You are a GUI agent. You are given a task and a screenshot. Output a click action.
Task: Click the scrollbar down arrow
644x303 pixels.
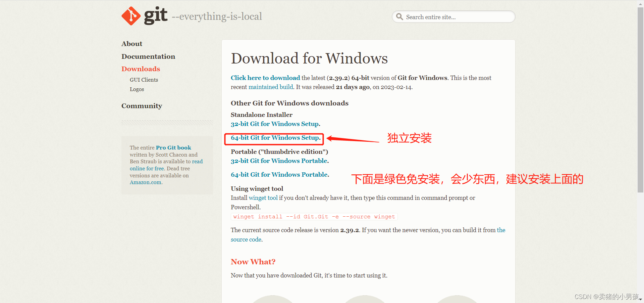coord(640,299)
